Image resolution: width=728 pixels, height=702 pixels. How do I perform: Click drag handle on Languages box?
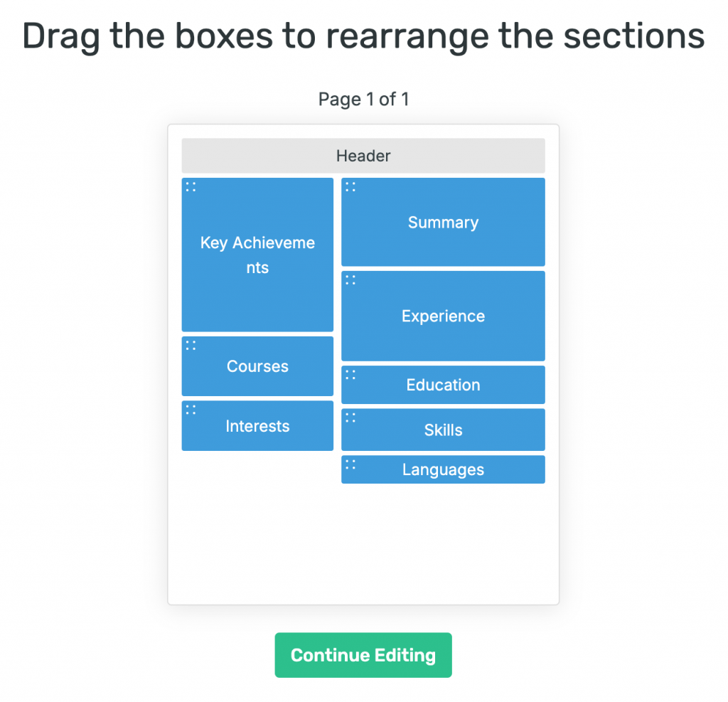[350, 464]
